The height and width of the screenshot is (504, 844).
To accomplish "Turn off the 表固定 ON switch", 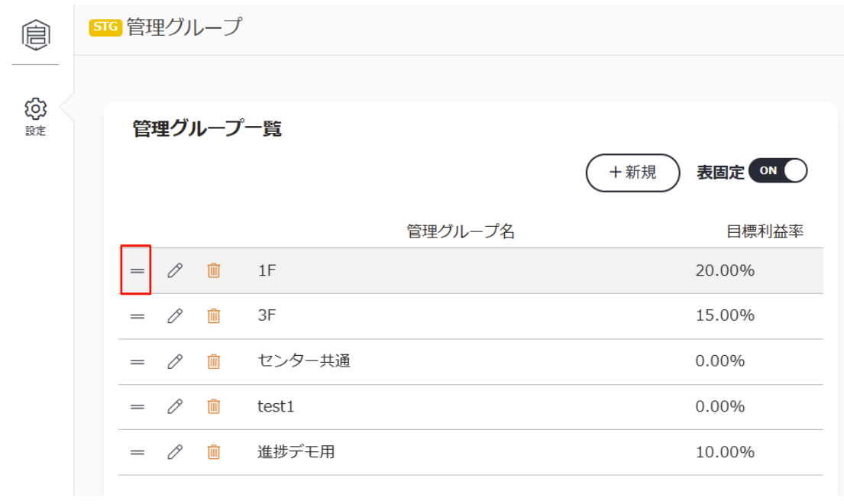I will click(x=778, y=171).
